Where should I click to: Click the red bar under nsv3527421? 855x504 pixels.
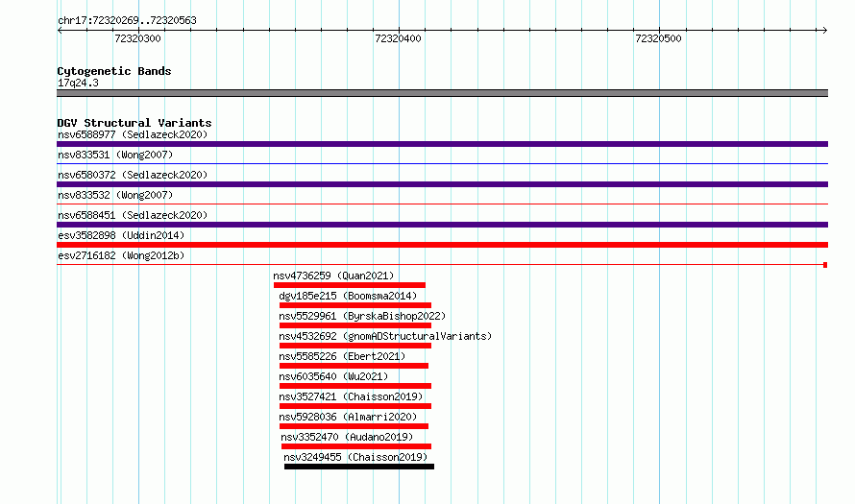(x=355, y=406)
